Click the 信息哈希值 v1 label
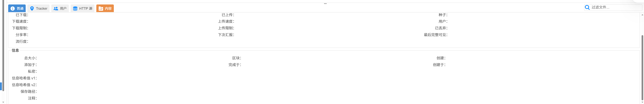This screenshot has width=644, height=104. pos(24,78)
